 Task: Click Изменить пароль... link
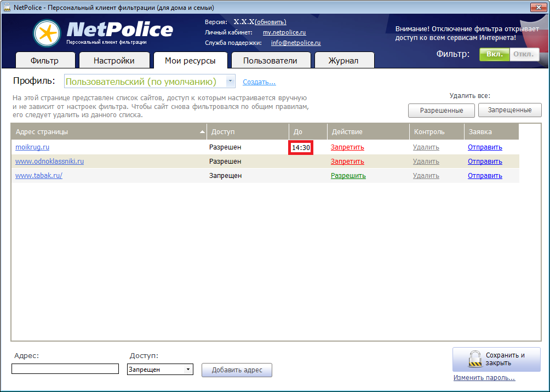point(484,378)
